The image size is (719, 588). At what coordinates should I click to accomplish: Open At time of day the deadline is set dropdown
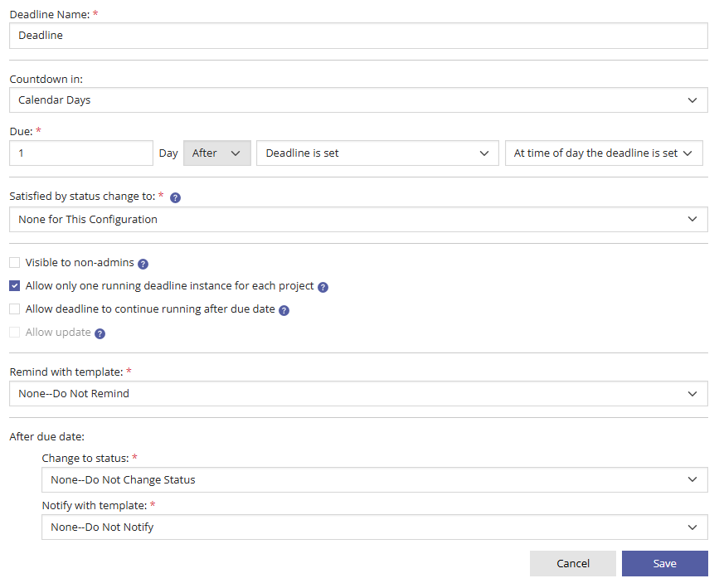pyautogui.click(x=604, y=153)
